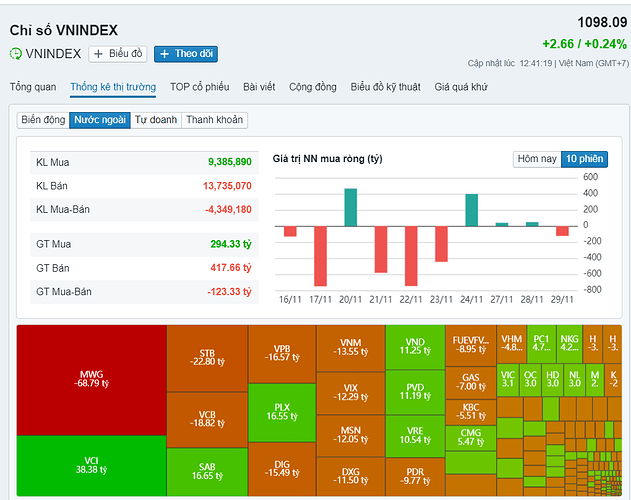
Task: Select Thống kê thị trường tab
Action: 113,87
